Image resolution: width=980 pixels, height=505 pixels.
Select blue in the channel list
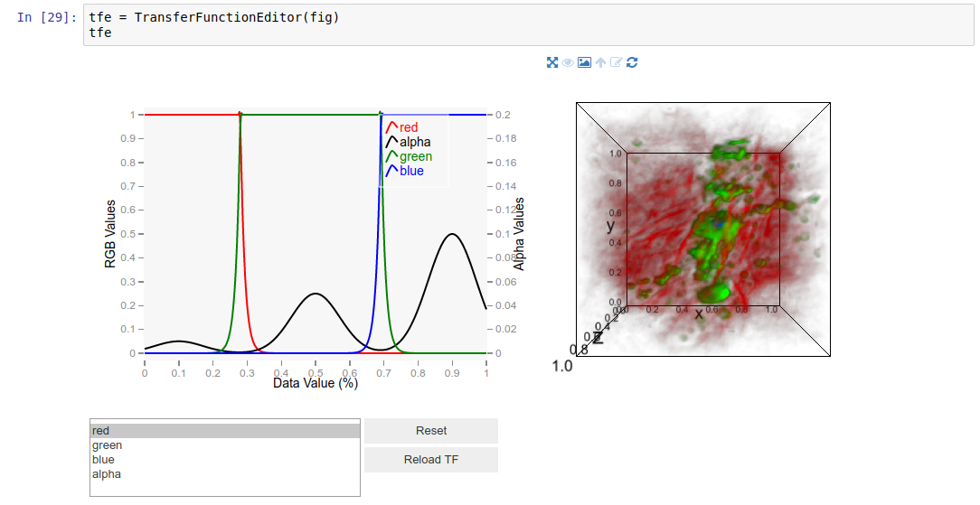point(225,460)
